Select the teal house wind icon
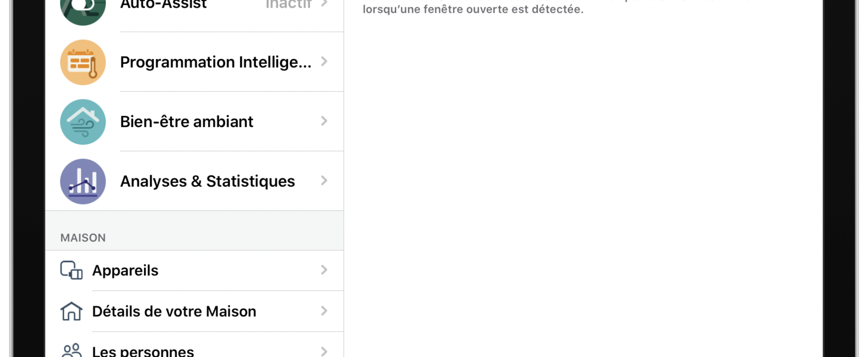The image size is (868, 357). coord(83,122)
